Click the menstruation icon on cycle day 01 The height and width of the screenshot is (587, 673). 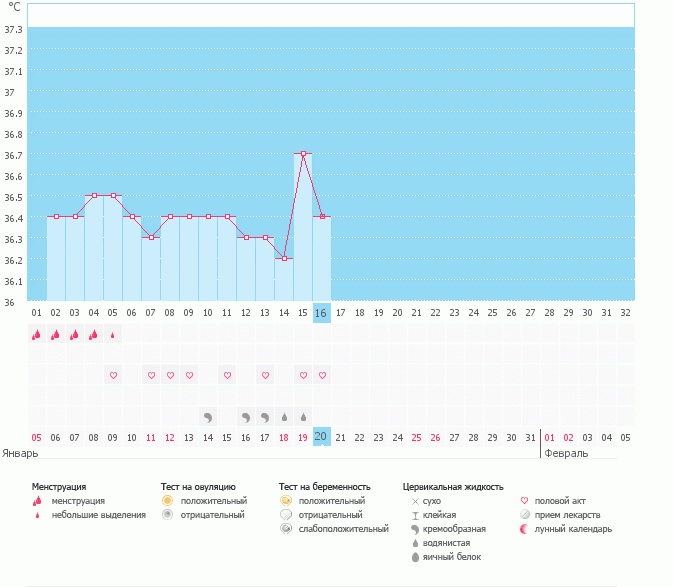(37, 335)
